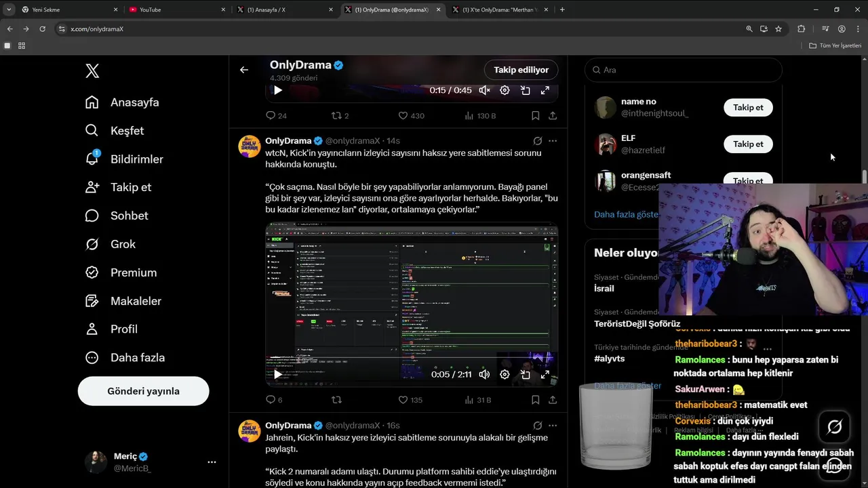Play the wtcN Kick video
The width and height of the screenshot is (868, 488).
[x=278, y=374]
